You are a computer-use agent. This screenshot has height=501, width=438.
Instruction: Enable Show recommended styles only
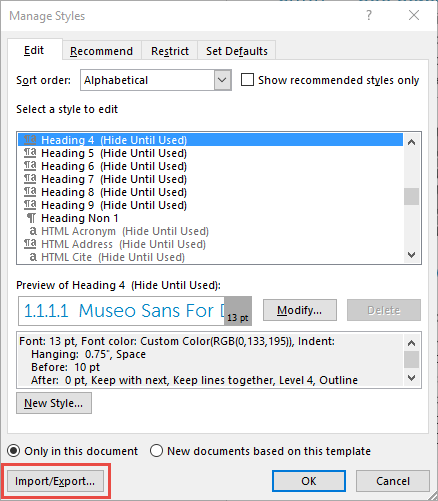click(x=247, y=80)
